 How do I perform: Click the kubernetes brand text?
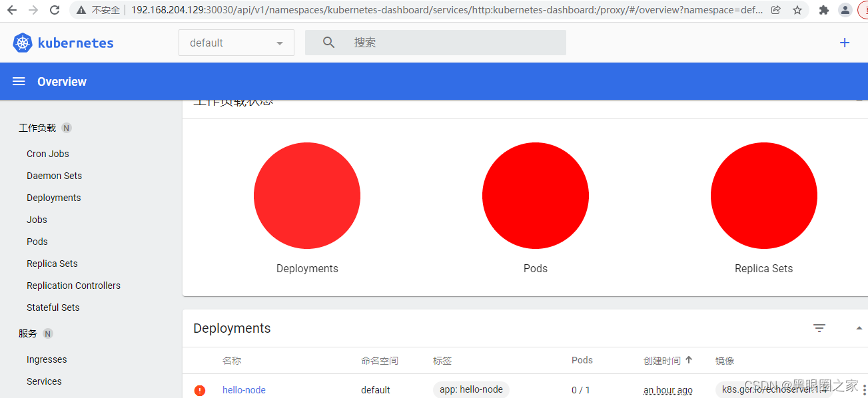click(76, 43)
